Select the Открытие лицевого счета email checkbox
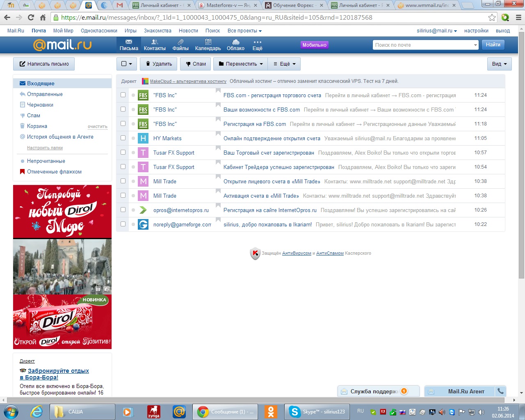Viewport: 525px width, 420px height. point(123,181)
